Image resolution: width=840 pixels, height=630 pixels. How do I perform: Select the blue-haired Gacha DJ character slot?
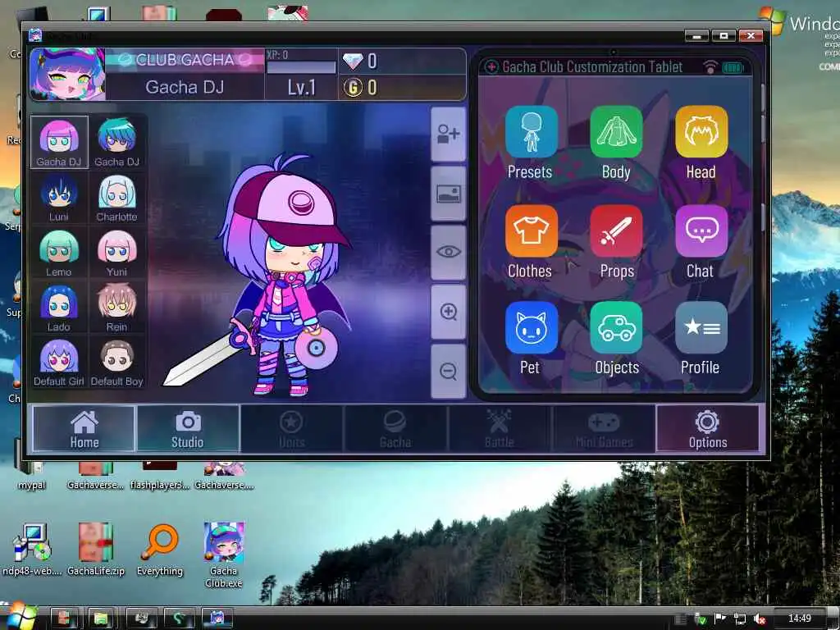(x=116, y=142)
